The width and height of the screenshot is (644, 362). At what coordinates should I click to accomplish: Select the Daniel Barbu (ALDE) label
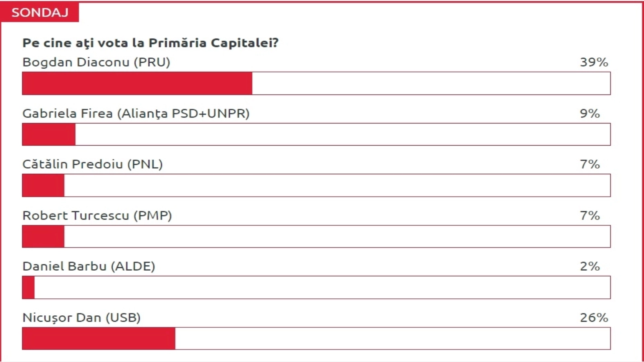89,266
